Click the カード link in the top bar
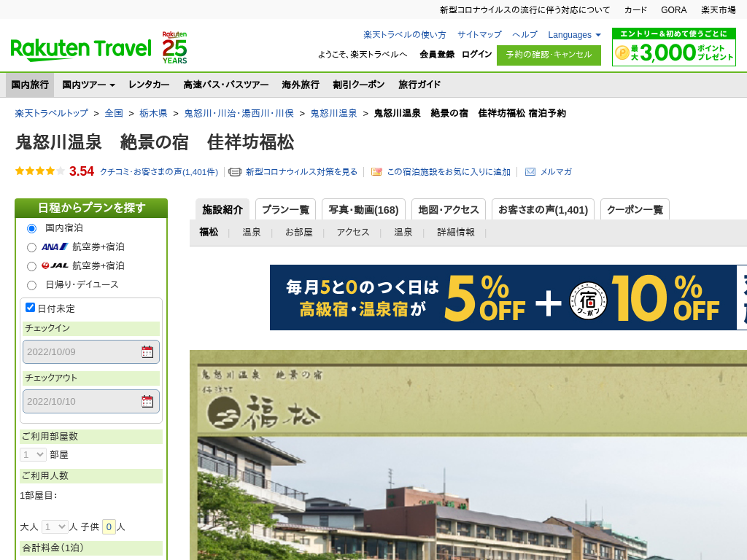Screen dimensions: 747x560 click(635, 10)
